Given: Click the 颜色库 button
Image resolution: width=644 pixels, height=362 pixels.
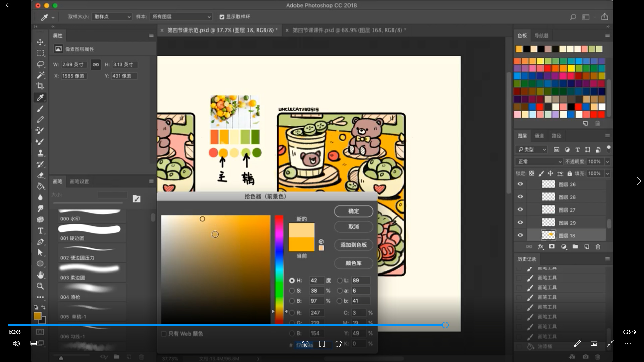Looking at the screenshot, I should 354,263.
